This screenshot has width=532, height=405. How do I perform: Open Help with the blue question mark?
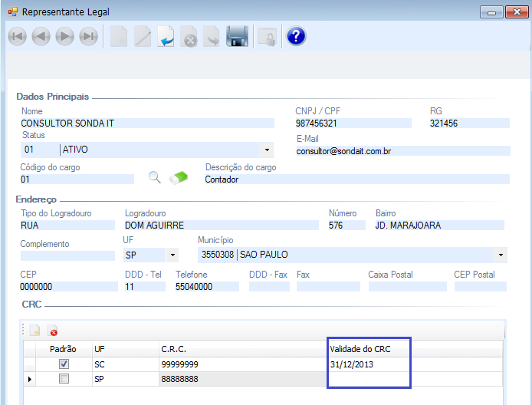click(x=295, y=36)
